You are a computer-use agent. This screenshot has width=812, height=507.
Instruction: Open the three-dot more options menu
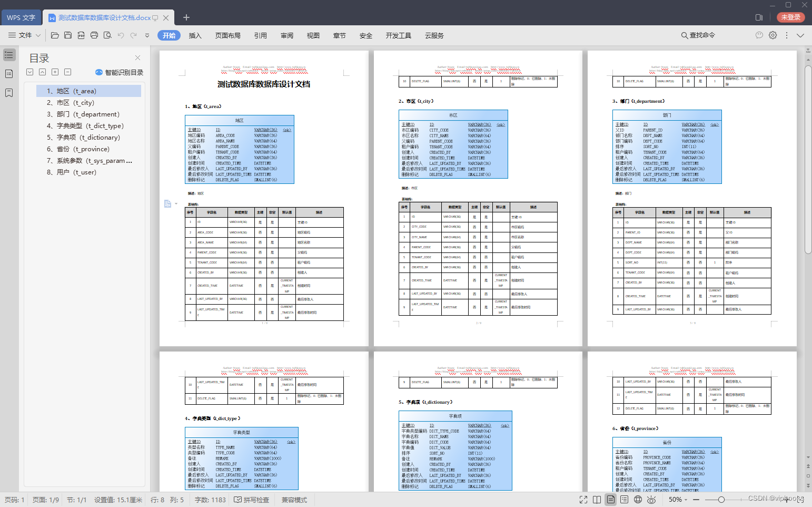click(787, 35)
